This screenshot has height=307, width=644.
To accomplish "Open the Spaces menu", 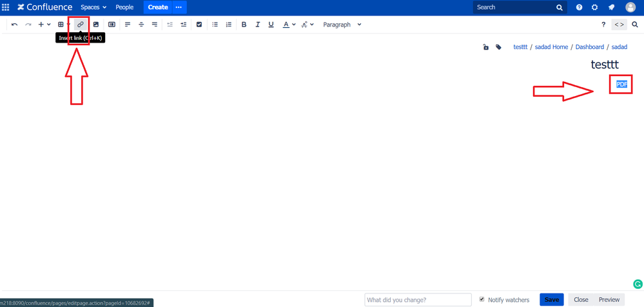I will 93,7.
